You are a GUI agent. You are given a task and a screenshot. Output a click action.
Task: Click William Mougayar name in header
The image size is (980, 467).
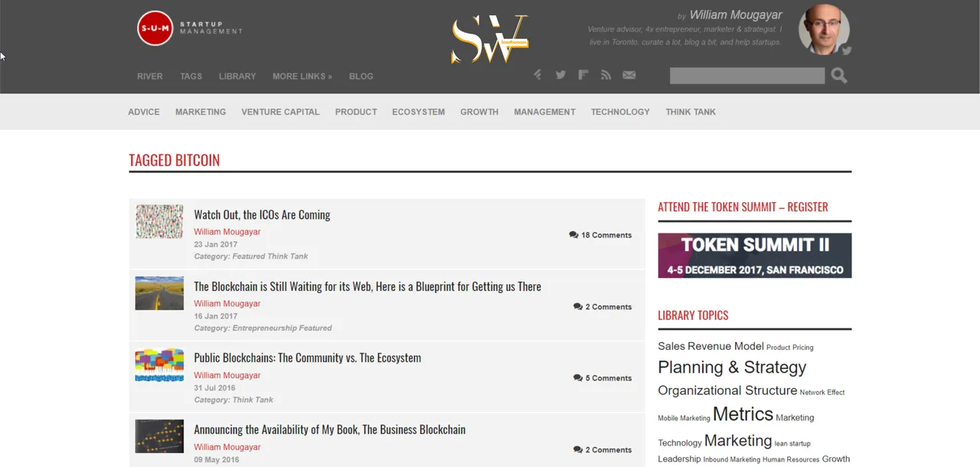tap(736, 15)
